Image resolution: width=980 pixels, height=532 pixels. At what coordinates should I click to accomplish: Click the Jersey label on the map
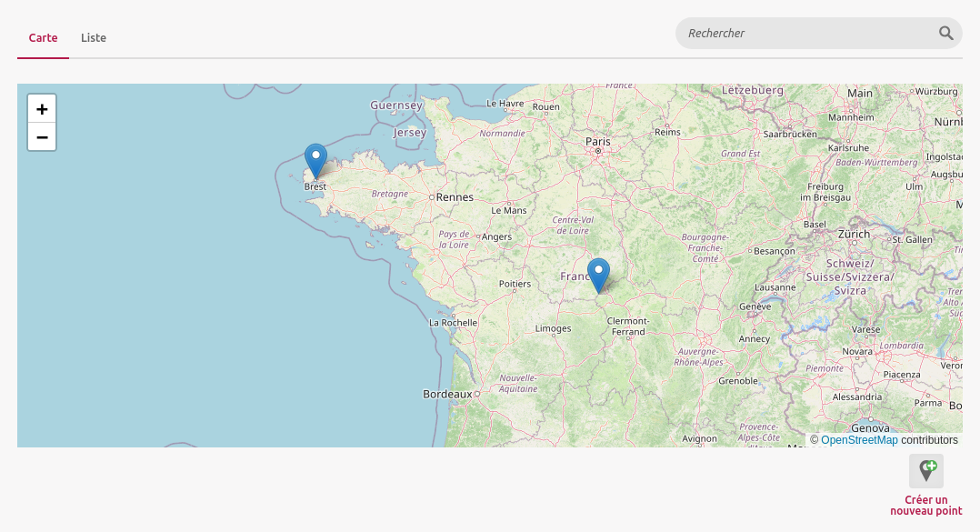pyautogui.click(x=409, y=132)
